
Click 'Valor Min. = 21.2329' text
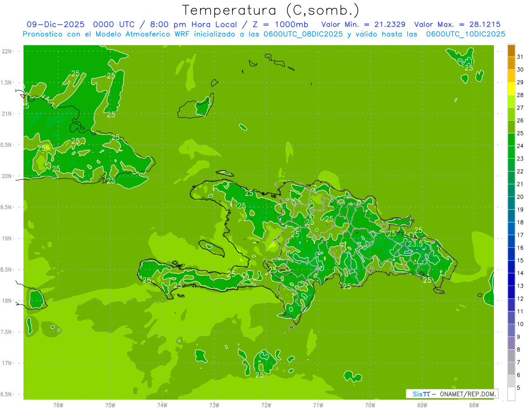[x=363, y=25]
